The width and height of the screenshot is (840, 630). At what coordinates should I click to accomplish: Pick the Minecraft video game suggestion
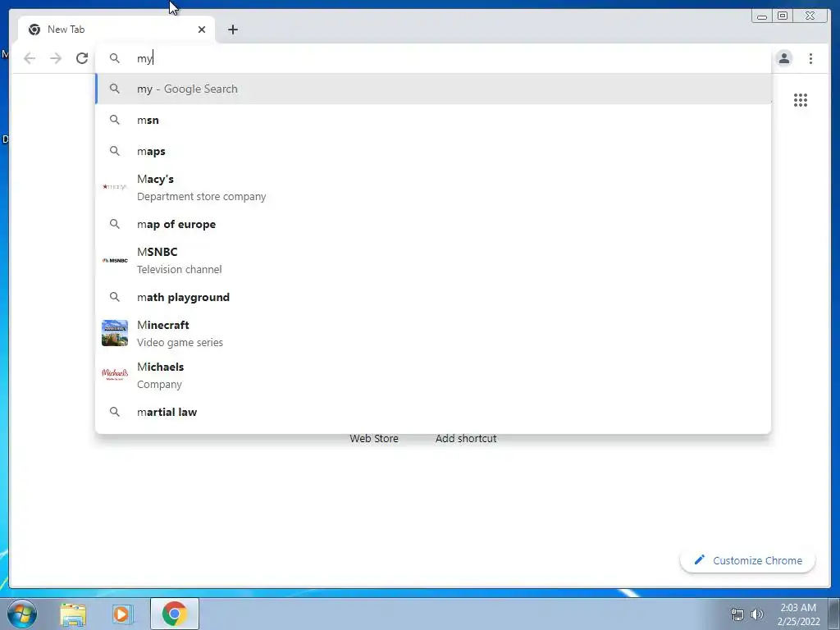pyautogui.click(x=433, y=333)
